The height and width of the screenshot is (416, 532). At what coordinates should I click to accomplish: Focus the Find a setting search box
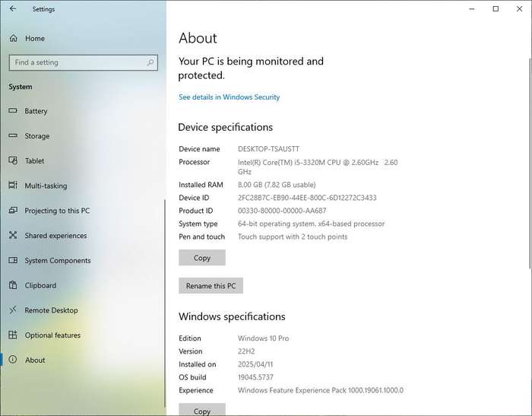(84, 62)
